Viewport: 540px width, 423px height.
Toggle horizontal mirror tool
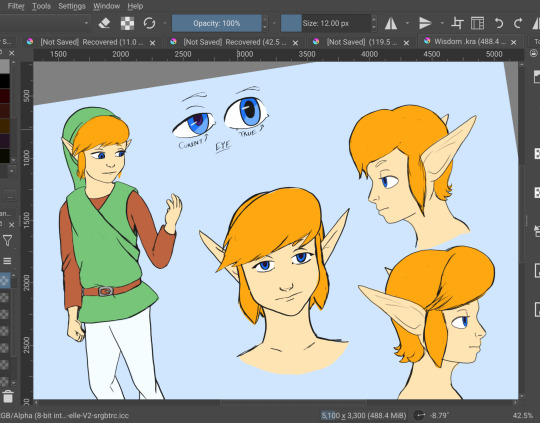[x=391, y=23]
